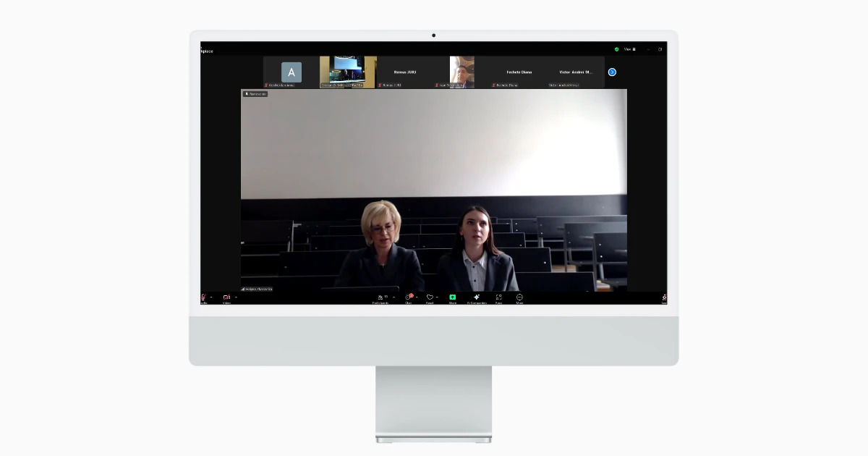Expand the caret next to Chat
Screen dimensions: 868x456
click(x=417, y=297)
